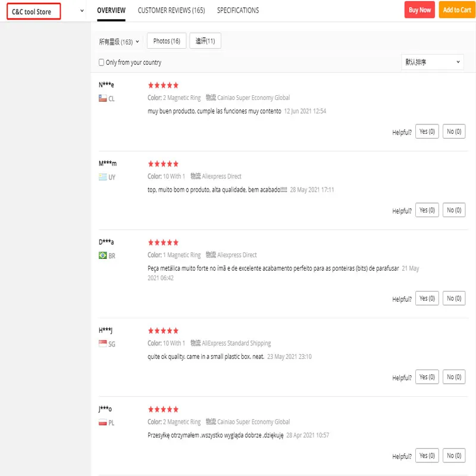
Task: Click "Color: 1 Magnetic Ring" in D***a's review
Action: [174, 255]
